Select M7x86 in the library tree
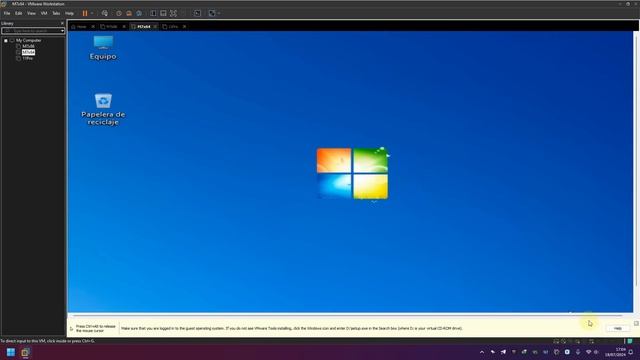640x360 pixels. coord(28,46)
